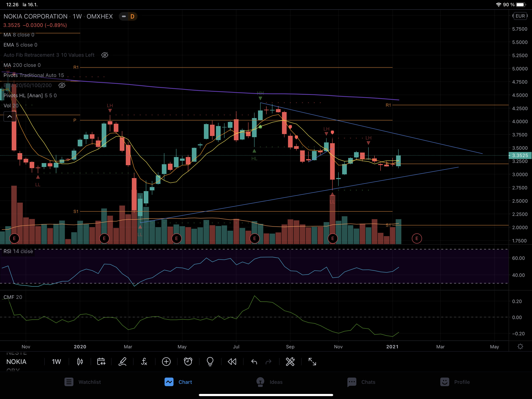Select the RSI 14 close label
Image resolution: width=532 pixels, height=399 pixels.
[18, 251]
